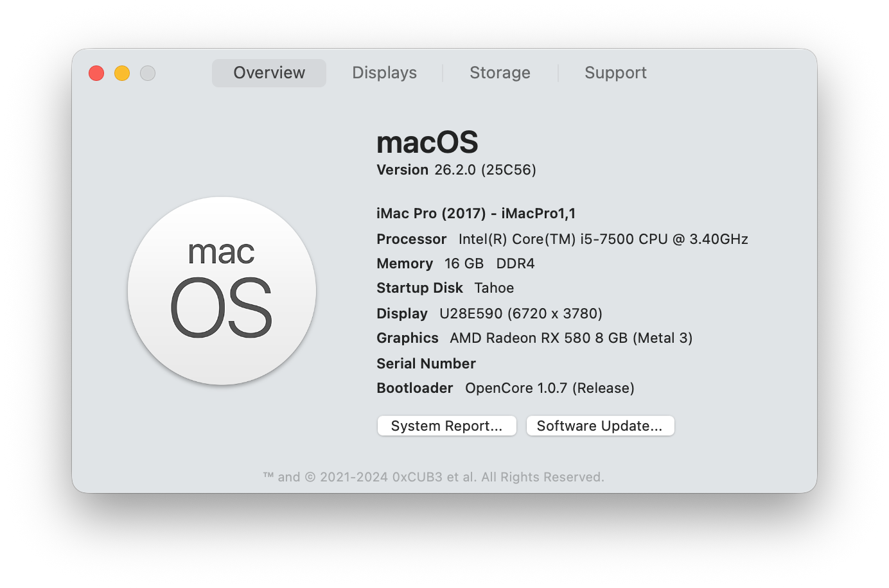Click the display value U28E590 (6720 x 3780)
The height and width of the screenshot is (588, 889).
tap(521, 313)
